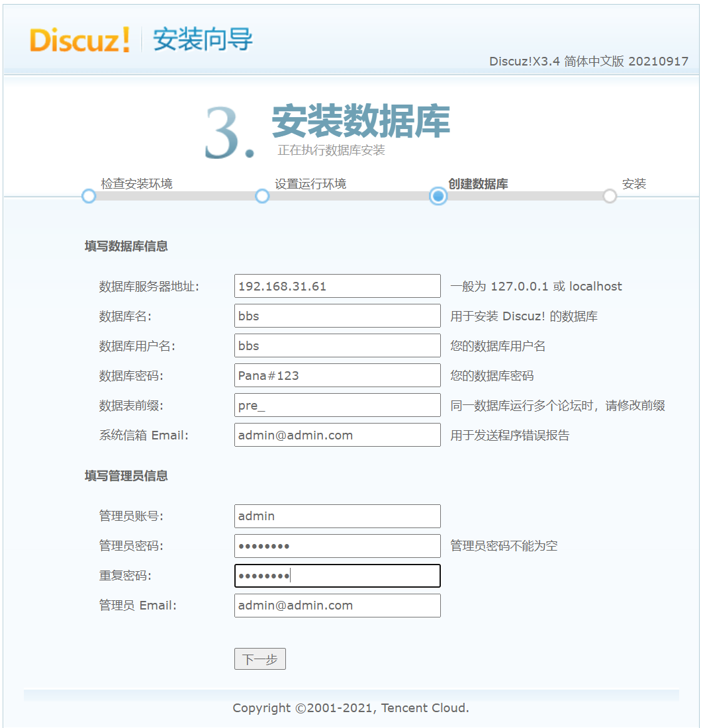This screenshot has height=728, width=703.
Task: Click the 检查安装环境 step marker
Action: (89, 197)
